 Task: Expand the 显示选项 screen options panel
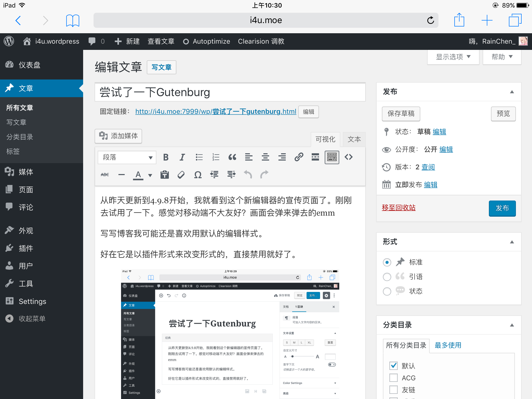453,57
